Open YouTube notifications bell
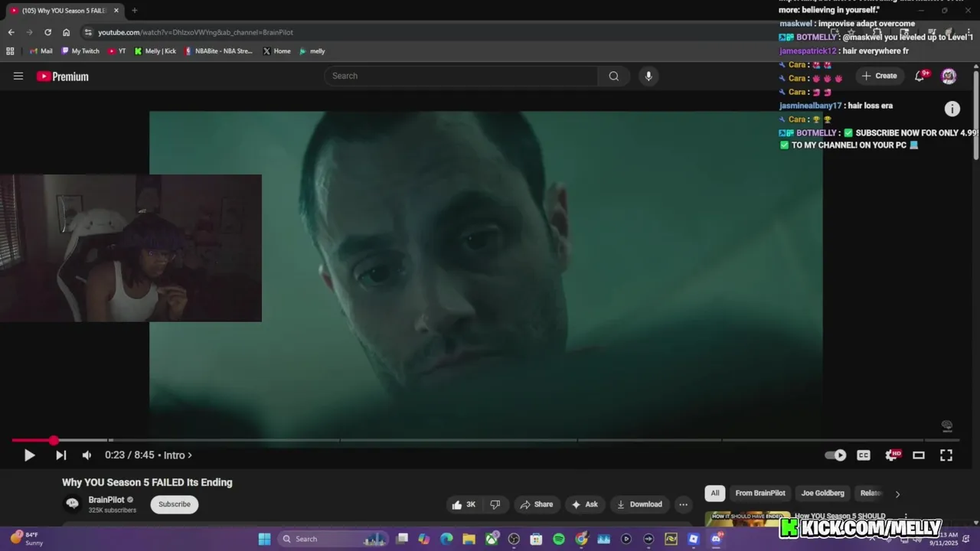The image size is (980, 551). [920, 76]
